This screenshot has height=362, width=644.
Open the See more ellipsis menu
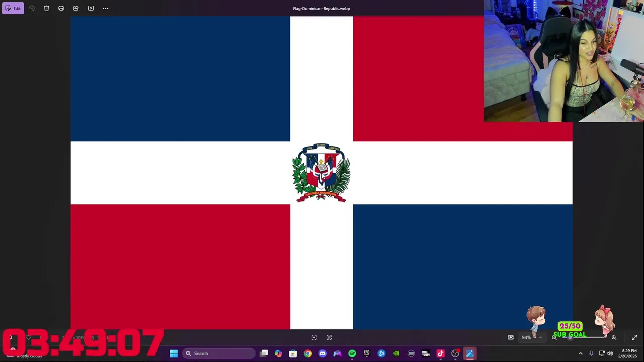[x=105, y=8]
